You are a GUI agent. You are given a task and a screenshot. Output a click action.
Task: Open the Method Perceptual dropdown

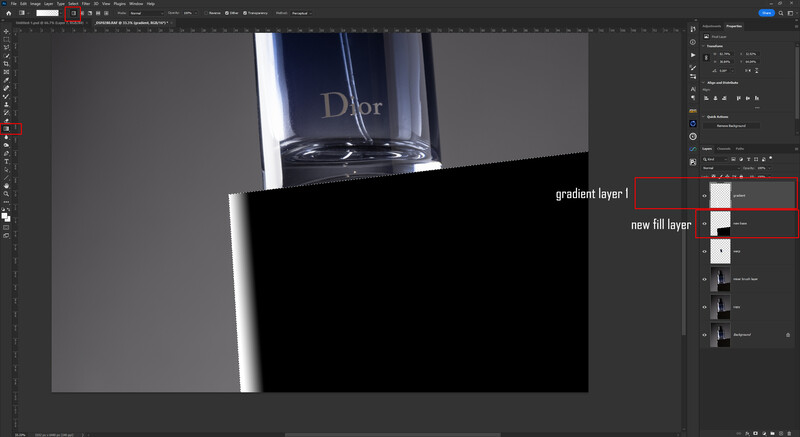click(301, 13)
